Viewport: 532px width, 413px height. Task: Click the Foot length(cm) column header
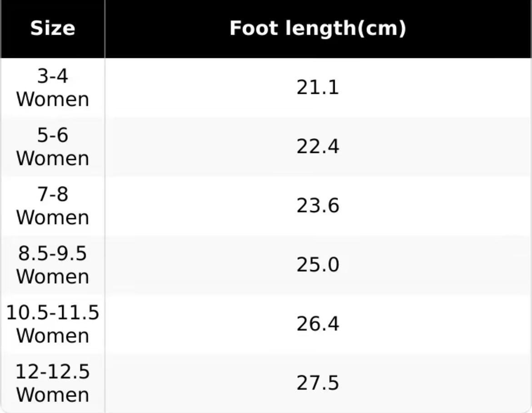tap(317, 28)
